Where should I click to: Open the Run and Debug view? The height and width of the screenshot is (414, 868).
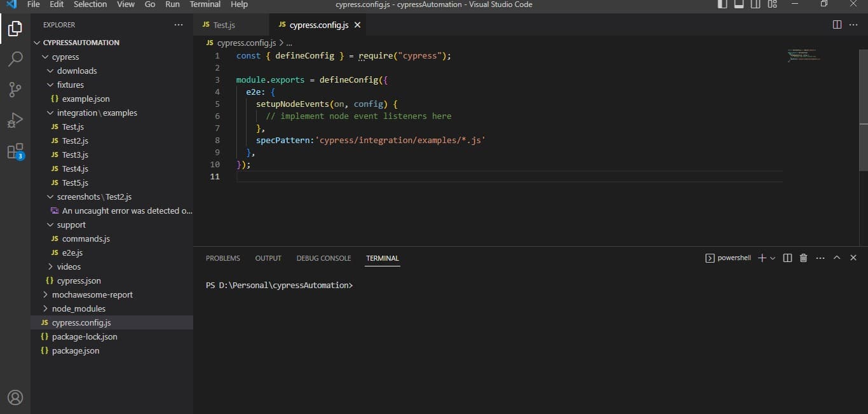[15, 120]
